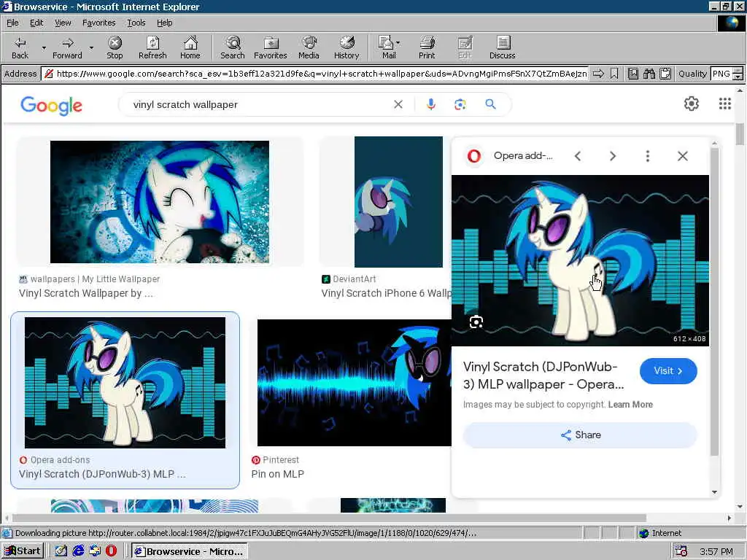
Task: Open the File menu
Action: (12, 23)
